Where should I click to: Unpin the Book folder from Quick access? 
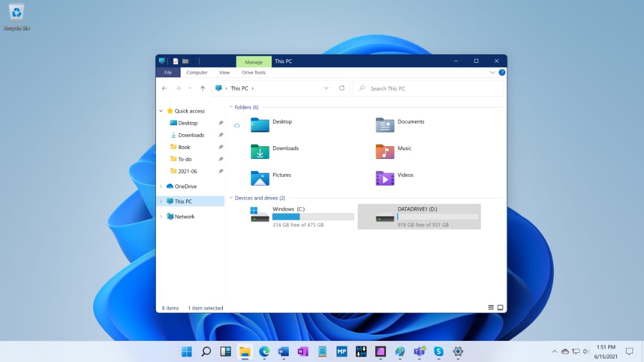coord(221,147)
